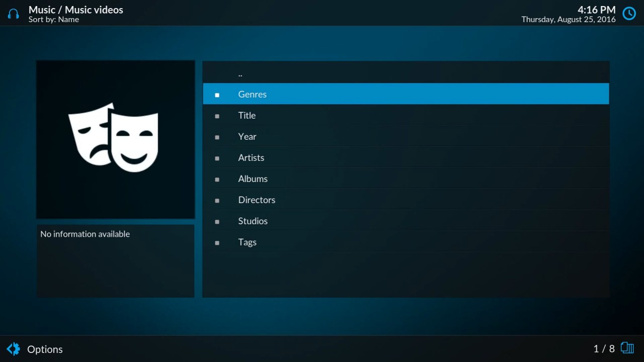Browse by Albums
The height and width of the screenshot is (362, 644).
click(x=253, y=178)
